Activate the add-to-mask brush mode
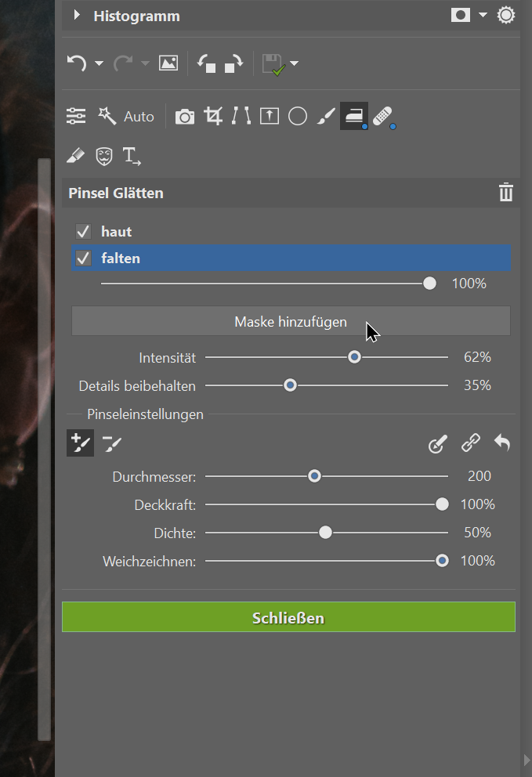This screenshot has height=777, width=532. [x=81, y=443]
